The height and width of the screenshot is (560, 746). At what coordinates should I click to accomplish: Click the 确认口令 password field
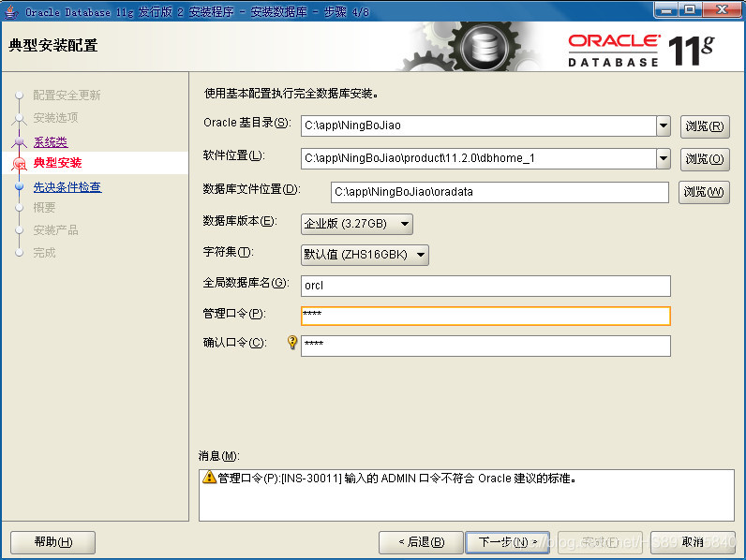485,346
